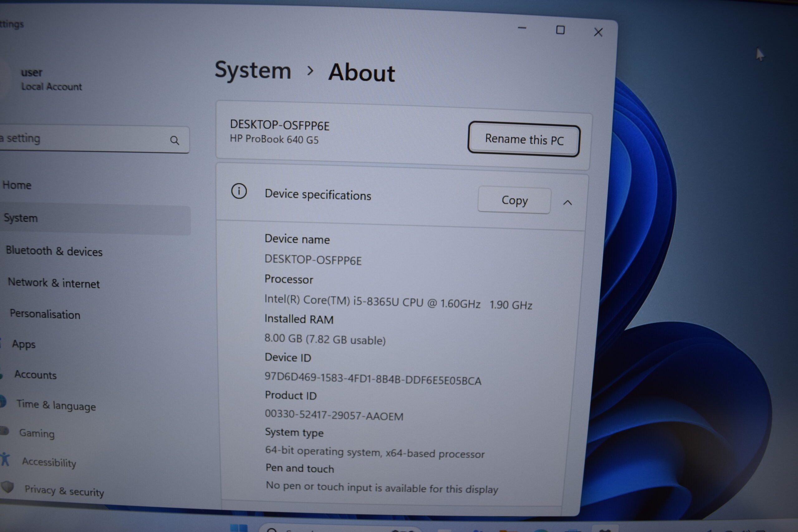Click the Product ID value 00330-52417-29057-AAOEM

click(334, 415)
